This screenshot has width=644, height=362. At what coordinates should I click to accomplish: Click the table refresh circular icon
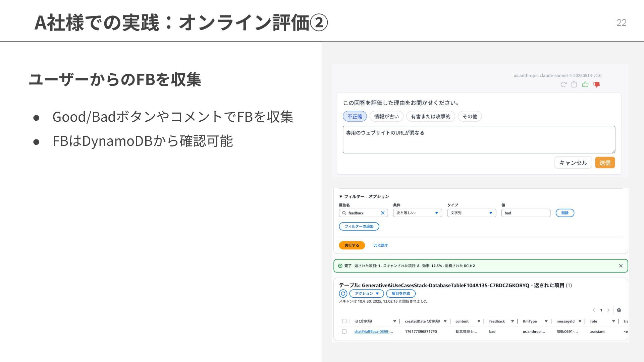coord(343,294)
